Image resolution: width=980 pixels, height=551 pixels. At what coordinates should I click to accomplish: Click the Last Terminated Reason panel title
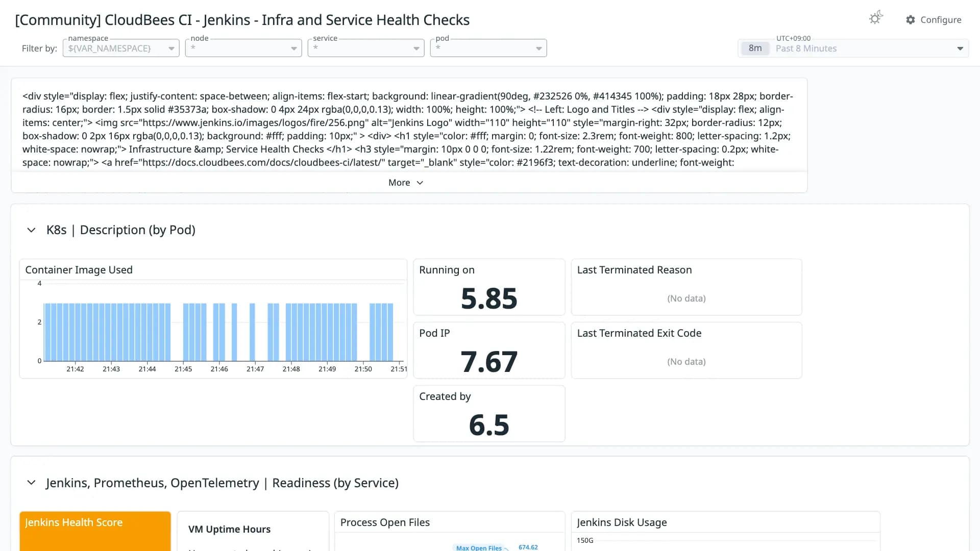tap(634, 270)
